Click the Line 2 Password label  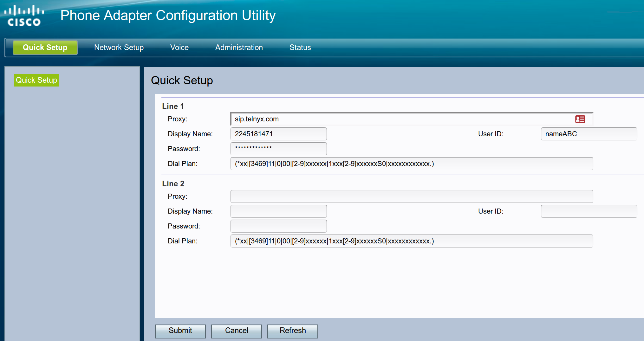pos(184,226)
